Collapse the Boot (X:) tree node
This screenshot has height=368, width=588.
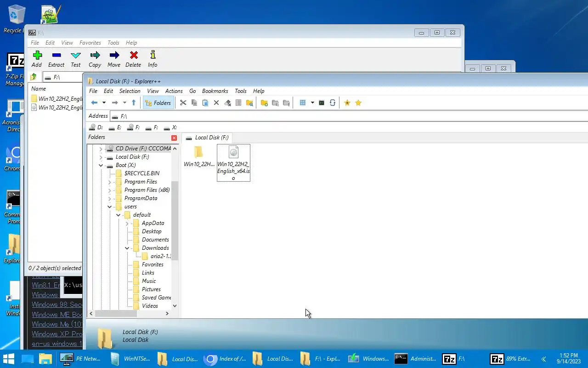tap(101, 165)
